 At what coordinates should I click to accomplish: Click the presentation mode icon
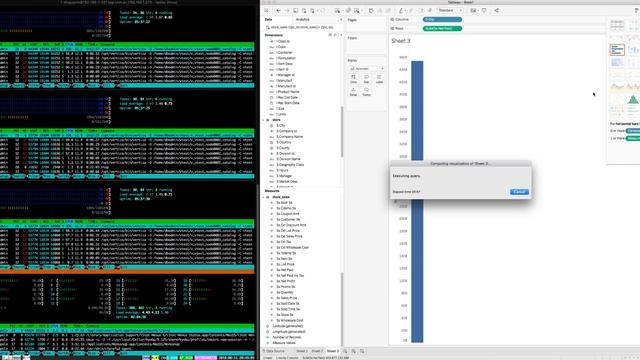point(484,11)
